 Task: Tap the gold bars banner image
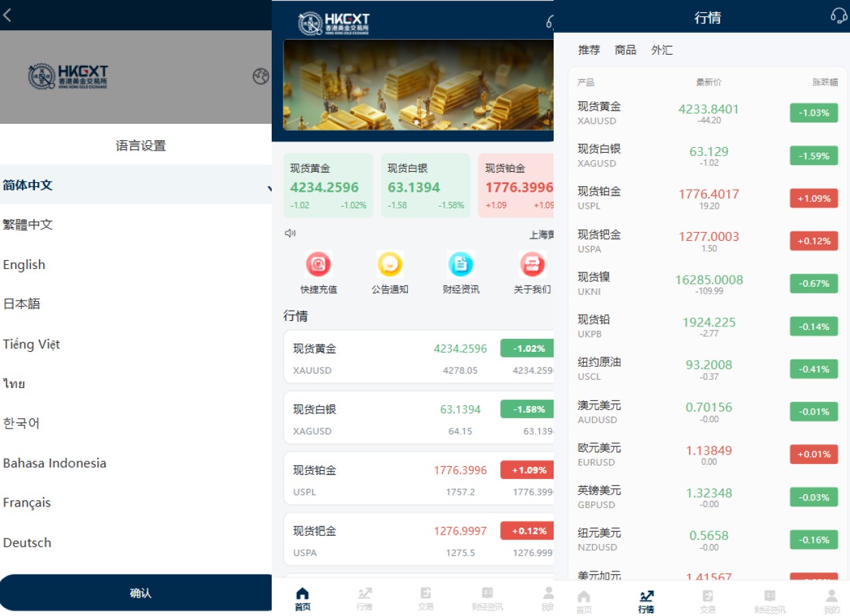[418, 85]
